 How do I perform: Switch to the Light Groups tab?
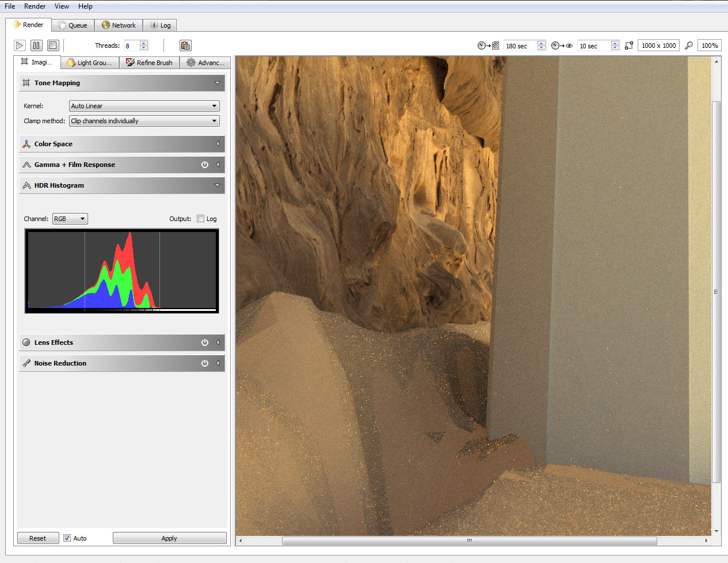[x=89, y=63]
